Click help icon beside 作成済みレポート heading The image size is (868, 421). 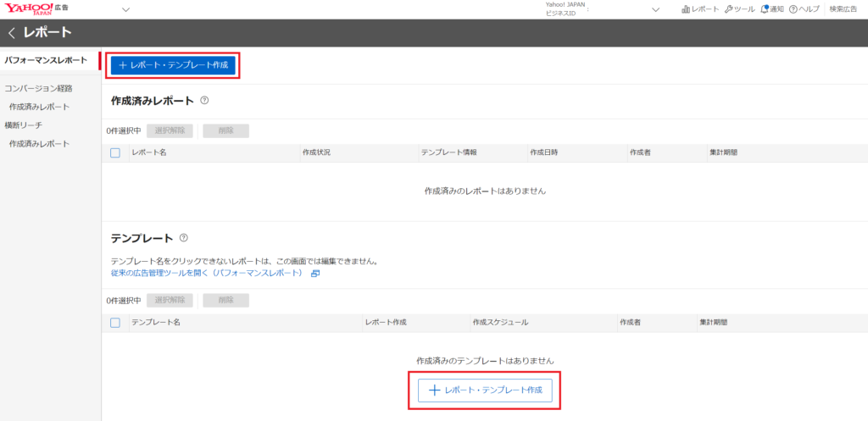[204, 100]
